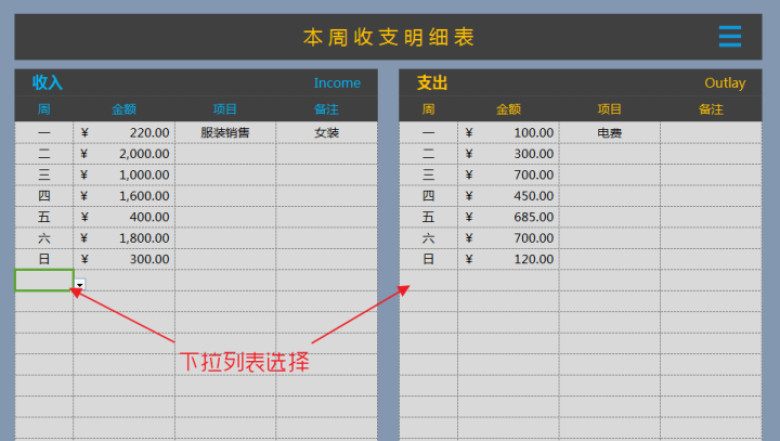Select the income week cell 四
The height and width of the screenshot is (441, 780).
tap(44, 196)
